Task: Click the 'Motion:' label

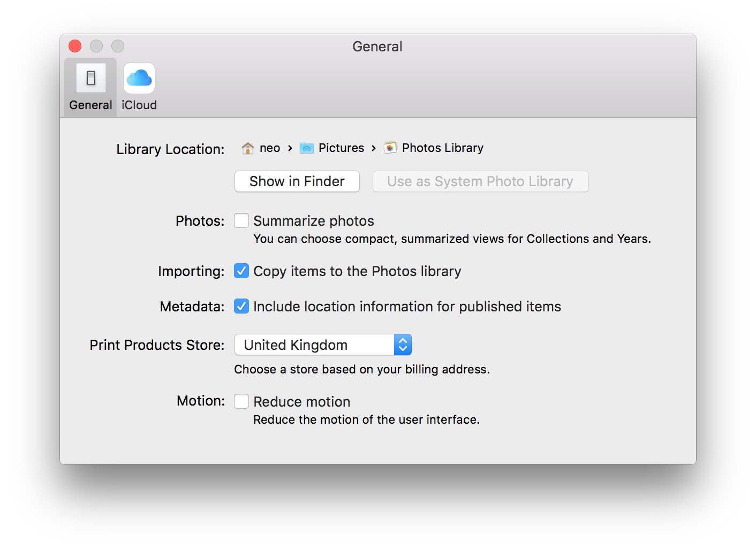Action: click(201, 401)
